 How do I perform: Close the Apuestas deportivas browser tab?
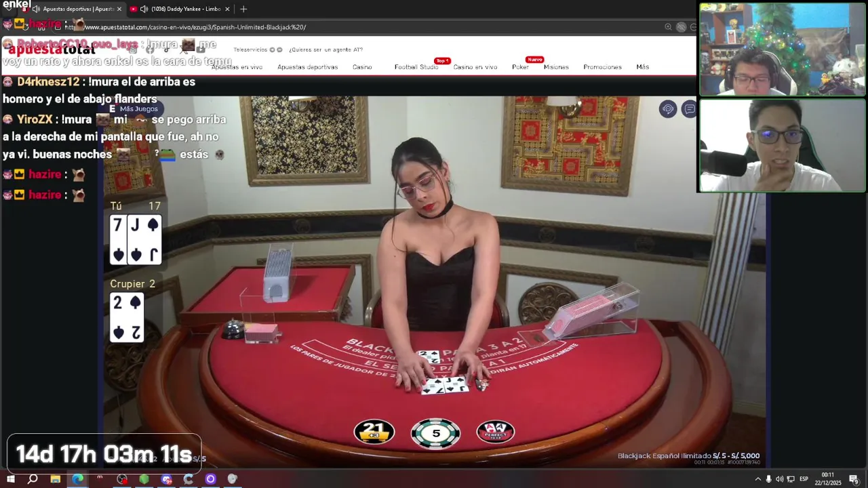pos(119,9)
